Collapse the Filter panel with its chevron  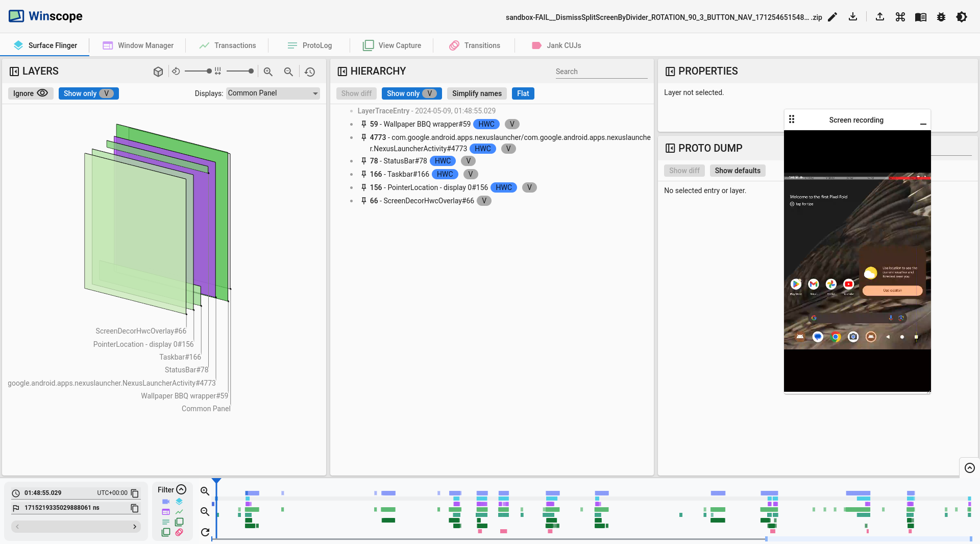[182, 489]
